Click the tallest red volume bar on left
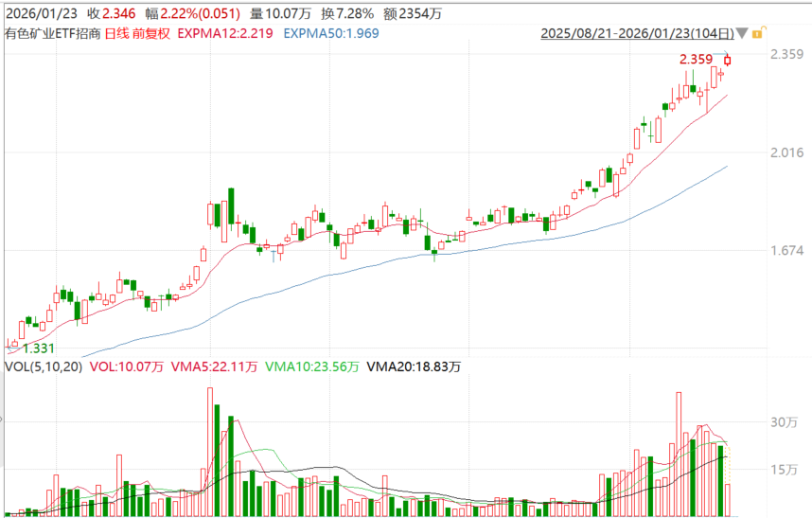This screenshot has width=812, height=518. click(209, 452)
